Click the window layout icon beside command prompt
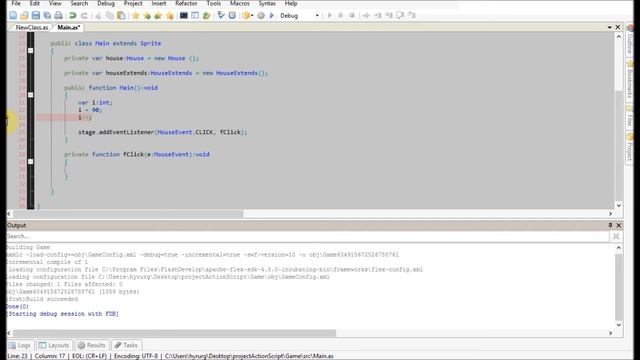This screenshot has width=640, height=360. pos(195,16)
